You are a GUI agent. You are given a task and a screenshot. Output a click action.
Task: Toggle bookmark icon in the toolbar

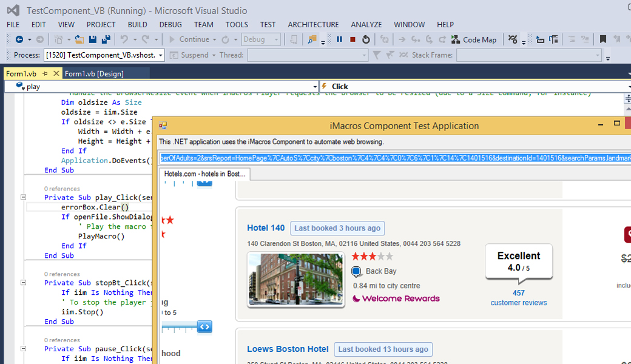pos(603,39)
